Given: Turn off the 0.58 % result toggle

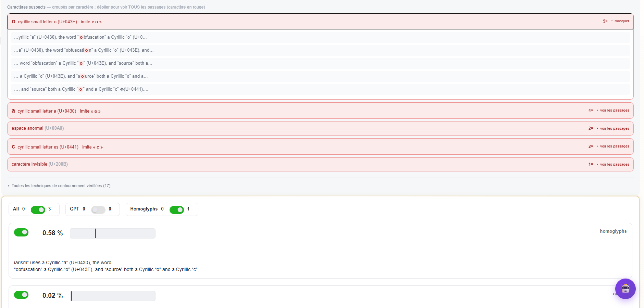Looking at the screenshot, I should click(21, 232).
